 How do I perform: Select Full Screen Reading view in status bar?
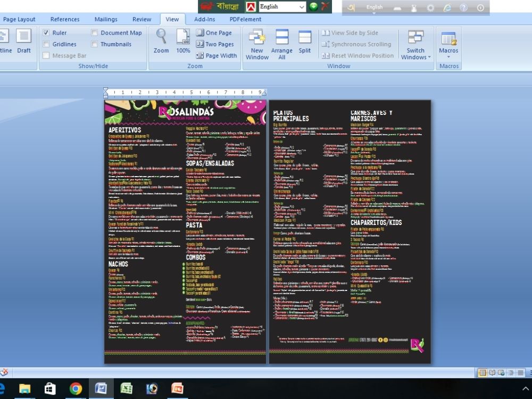[492, 373]
